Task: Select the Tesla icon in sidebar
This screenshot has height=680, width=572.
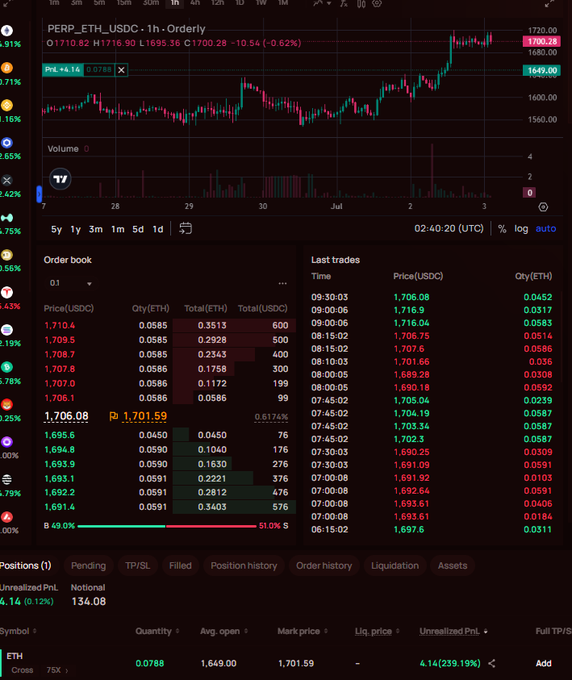Action: (7, 293)
